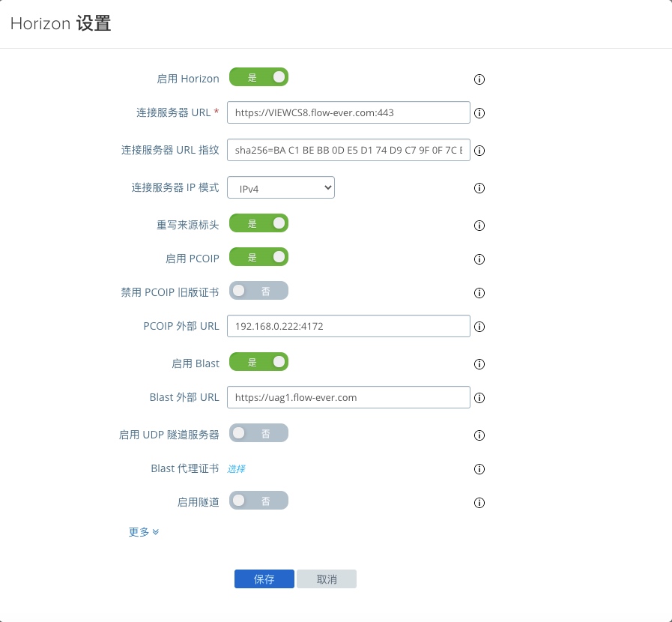Screen dimensions: 672x622
Task: Focus the PCOIP 外部 URL input field
Action: coord(348,326)
